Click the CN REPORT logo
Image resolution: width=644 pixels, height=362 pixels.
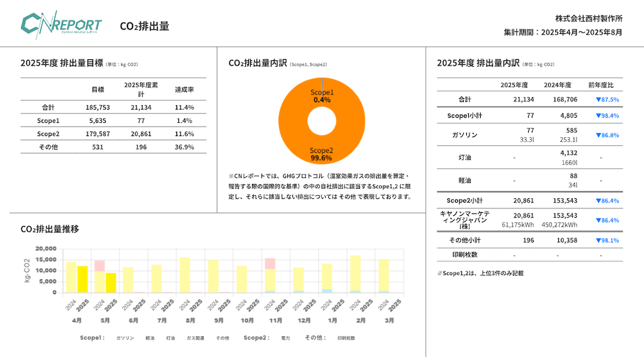(x=61, y=26)
